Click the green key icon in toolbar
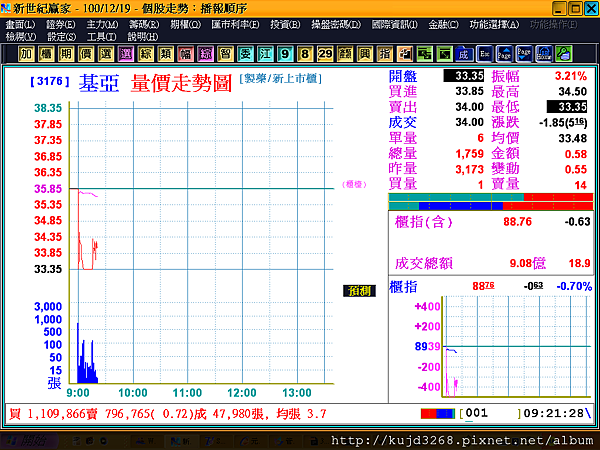The image size is (600, 450). coord(564,54)
